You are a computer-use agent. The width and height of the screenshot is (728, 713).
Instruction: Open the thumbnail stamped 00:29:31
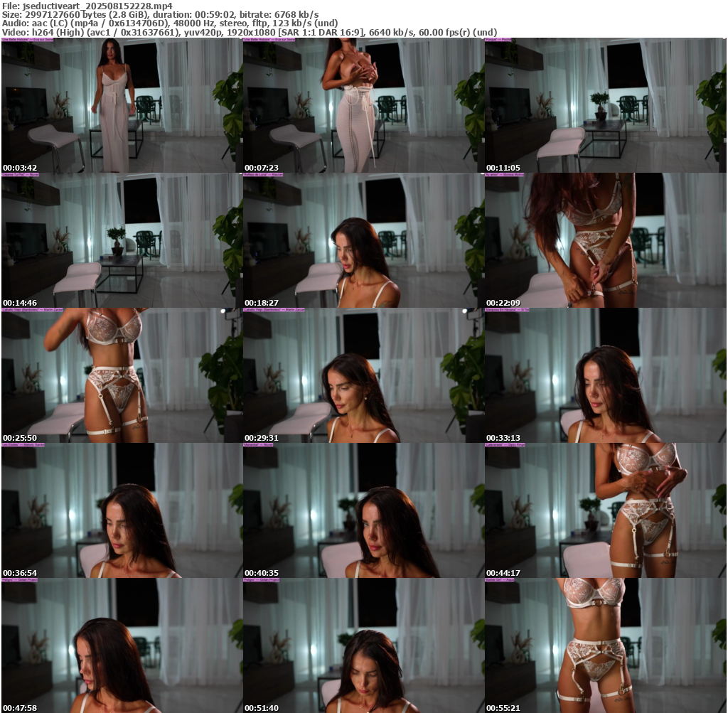363,375
